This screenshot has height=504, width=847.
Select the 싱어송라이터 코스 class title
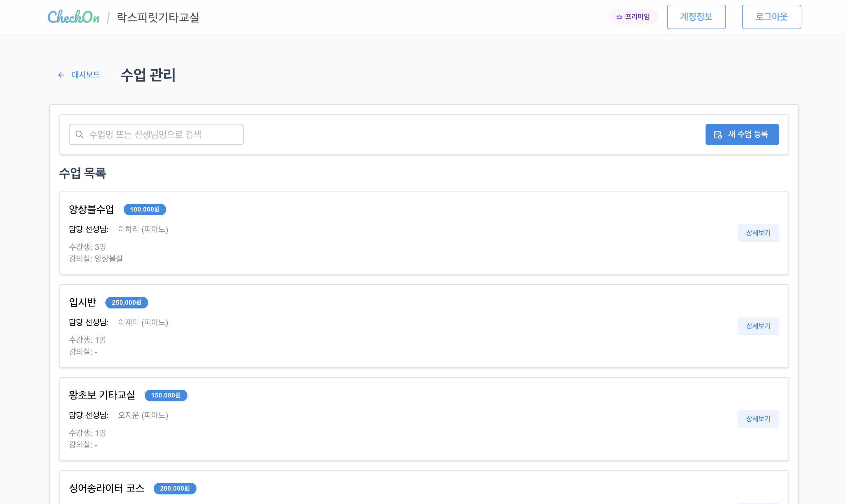coord(106,488)
